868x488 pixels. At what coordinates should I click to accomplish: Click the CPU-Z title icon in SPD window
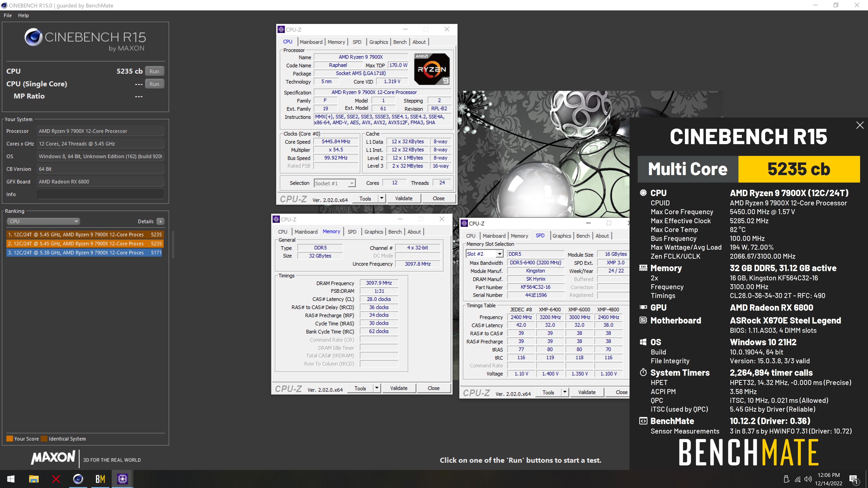[x=464, y=223]
